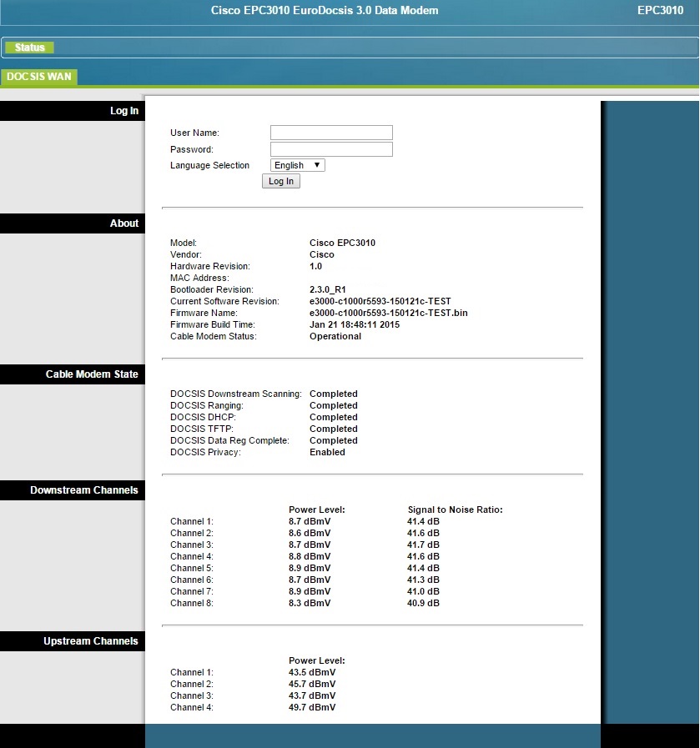
Task: Select 'Completed' next to DOCSIS Ranging
Action: coord(333,405)
